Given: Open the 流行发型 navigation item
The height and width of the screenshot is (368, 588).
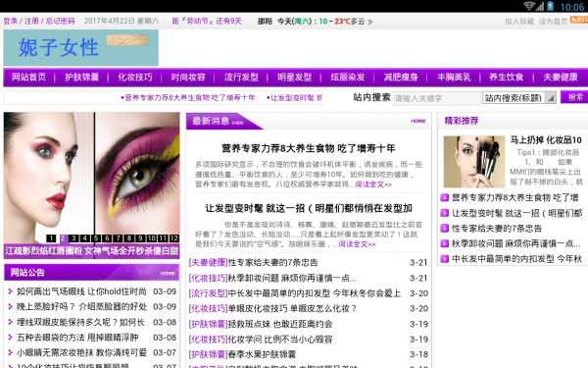Looking at the screenshot, I should coord(241,78).
